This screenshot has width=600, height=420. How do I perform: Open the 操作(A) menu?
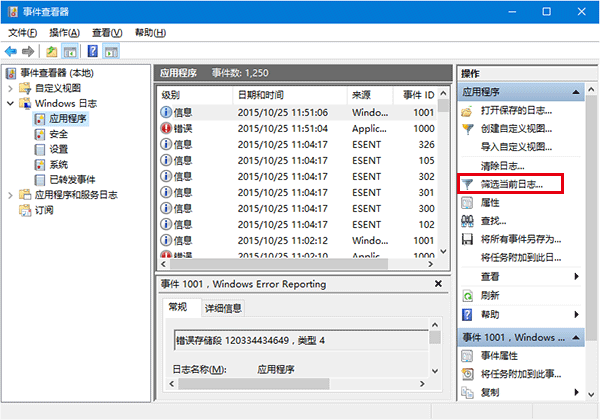coord(64,32)
